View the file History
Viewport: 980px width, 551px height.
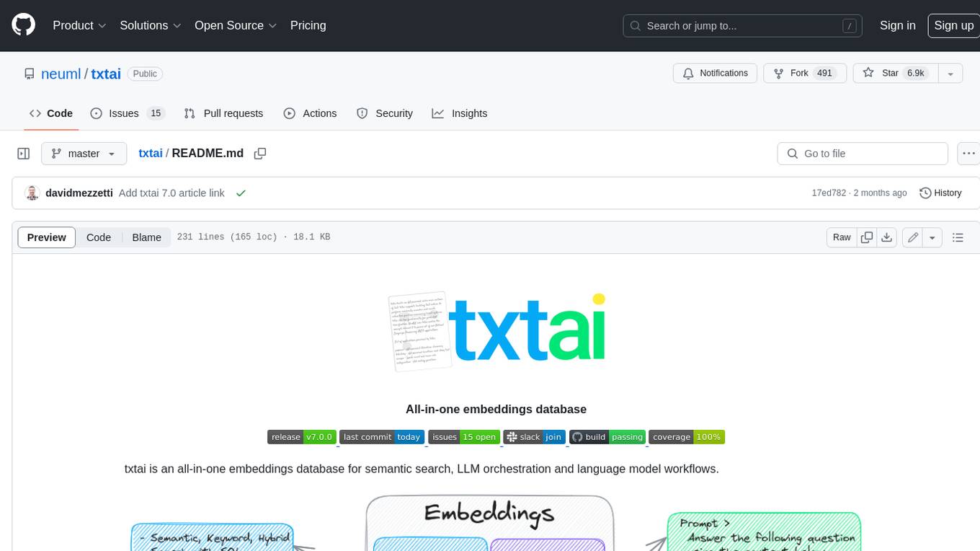coord(940,193)
